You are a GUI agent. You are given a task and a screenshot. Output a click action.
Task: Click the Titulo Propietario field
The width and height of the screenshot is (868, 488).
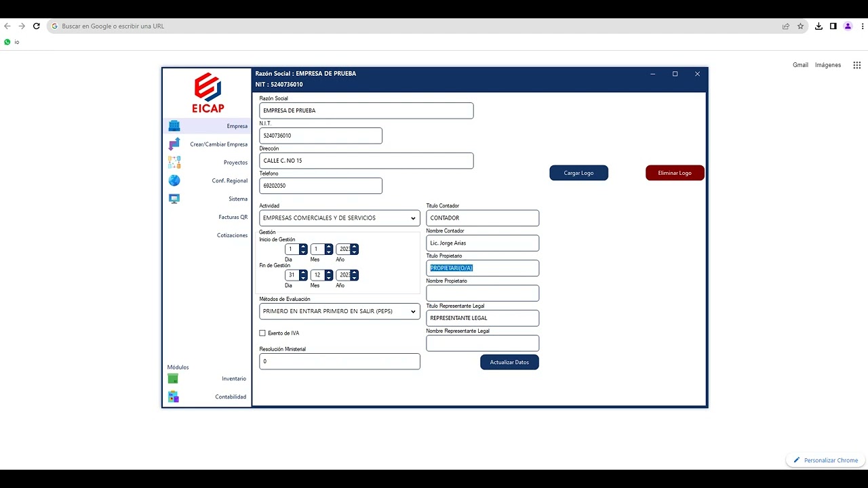483,268
